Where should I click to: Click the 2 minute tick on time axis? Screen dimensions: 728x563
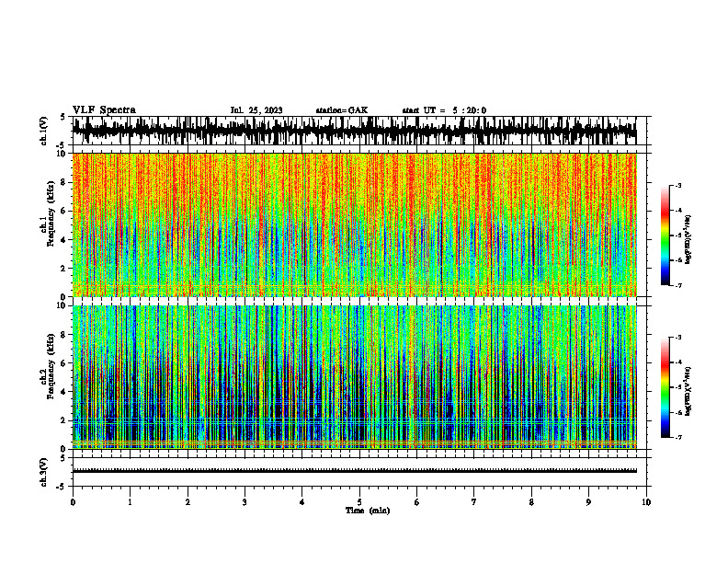pos(188,502)
